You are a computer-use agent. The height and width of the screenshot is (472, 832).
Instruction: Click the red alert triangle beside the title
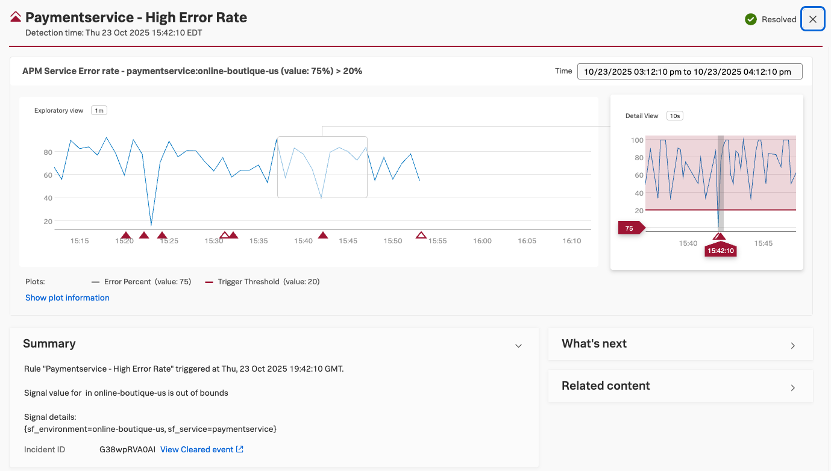click(x=15, y=18)
